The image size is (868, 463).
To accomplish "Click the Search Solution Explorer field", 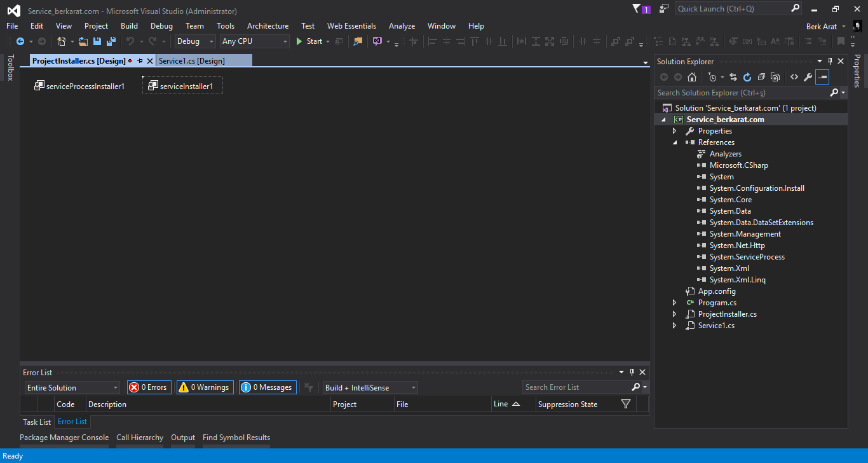I will pyautogui.click(x=742, y=93).
